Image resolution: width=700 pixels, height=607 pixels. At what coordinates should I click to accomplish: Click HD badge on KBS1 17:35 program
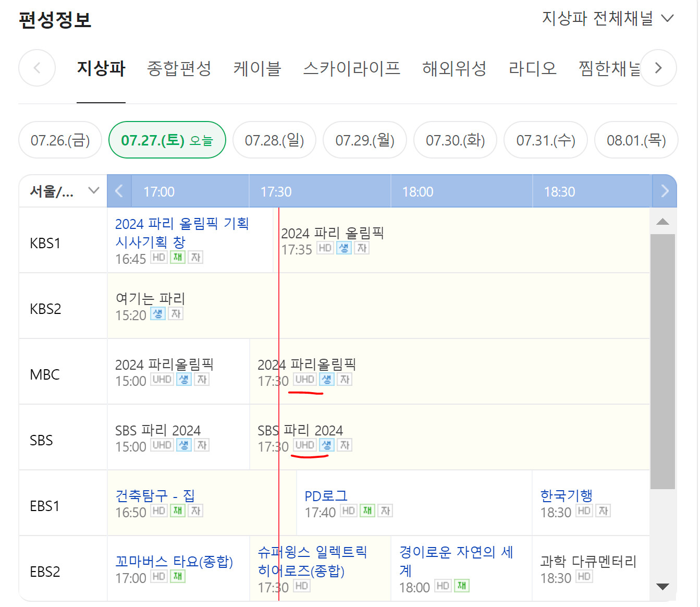pyautogui.click(x=325, y=248)
